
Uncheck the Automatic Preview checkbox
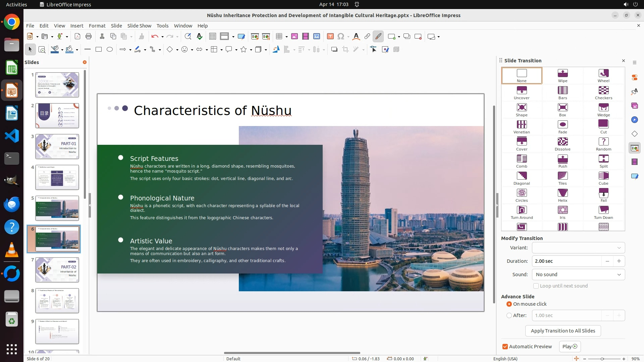(505, 347)
